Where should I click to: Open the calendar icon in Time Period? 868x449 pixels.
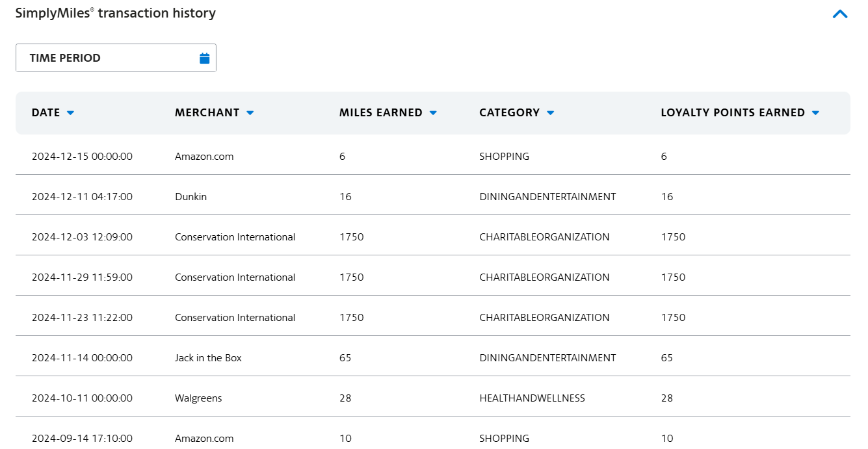[205, 57]
